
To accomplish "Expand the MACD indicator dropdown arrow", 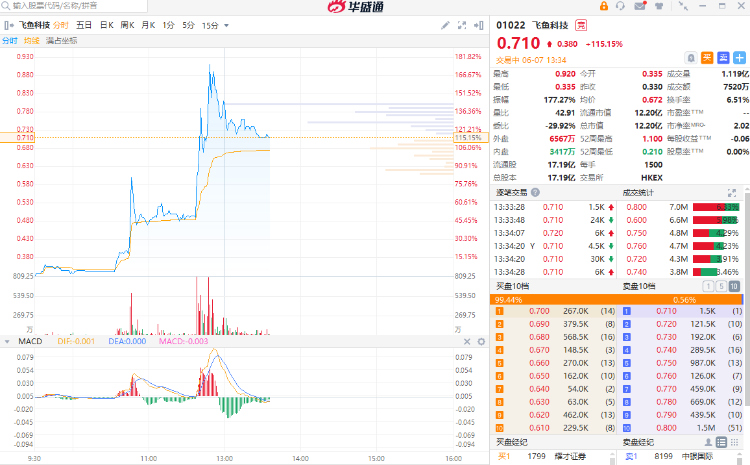I will click(7, 342).
